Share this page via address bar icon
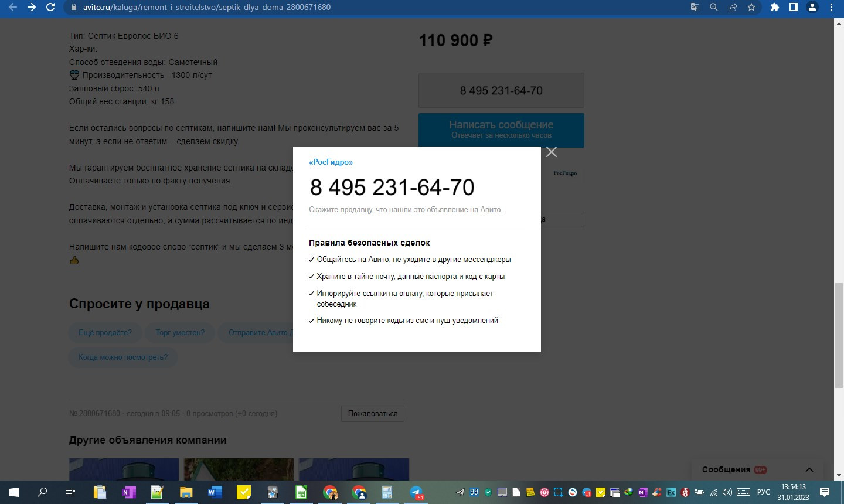The width and height of the screenshot is (844, 504). (x=733, y=7)
